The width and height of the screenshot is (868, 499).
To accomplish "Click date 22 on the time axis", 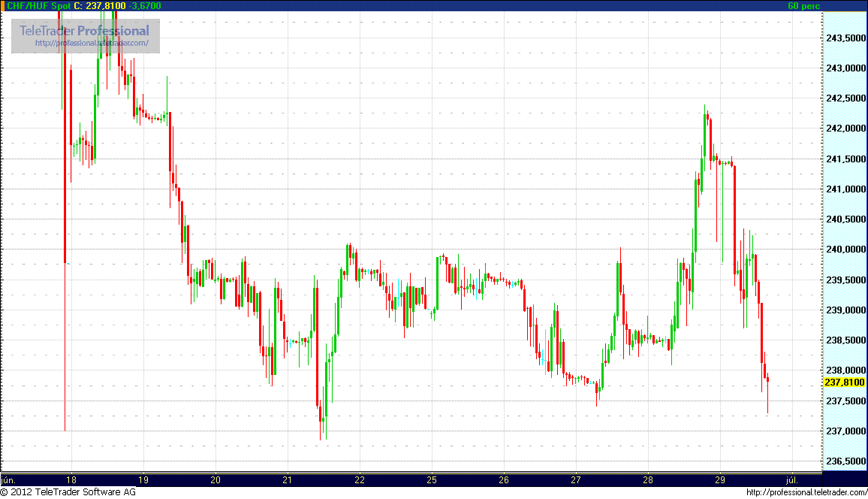I will [359, 480].
